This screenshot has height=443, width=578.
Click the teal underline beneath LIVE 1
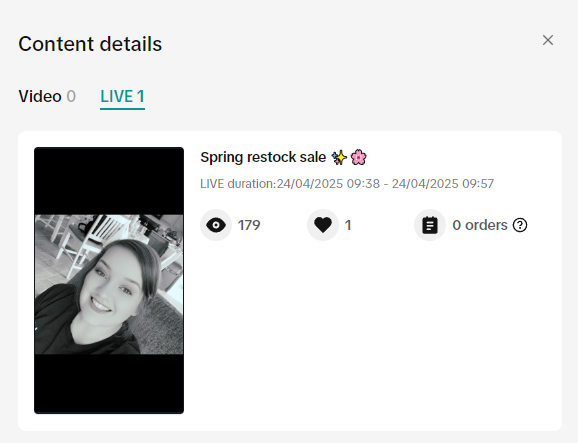click(122, 109)
